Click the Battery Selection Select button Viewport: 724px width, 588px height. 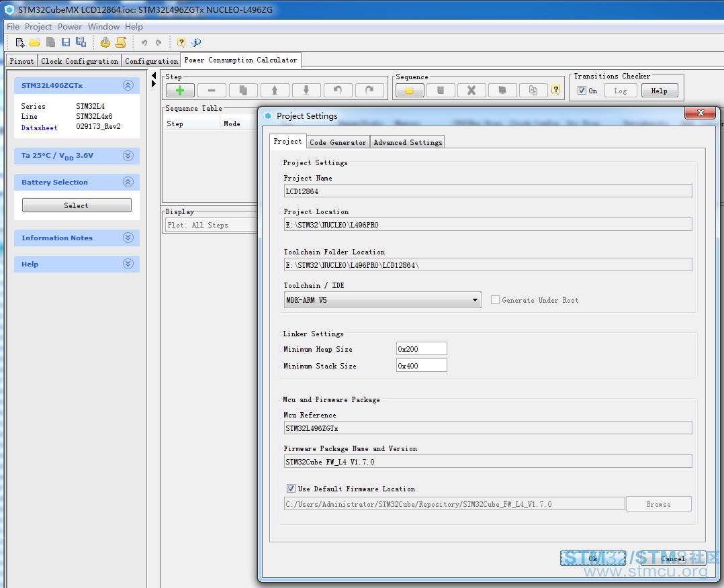77,205
